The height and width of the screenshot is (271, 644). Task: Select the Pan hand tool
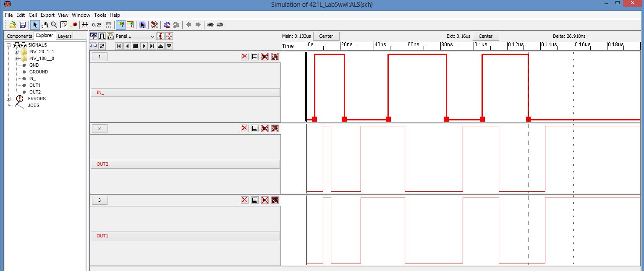click(x=45, y=25)
